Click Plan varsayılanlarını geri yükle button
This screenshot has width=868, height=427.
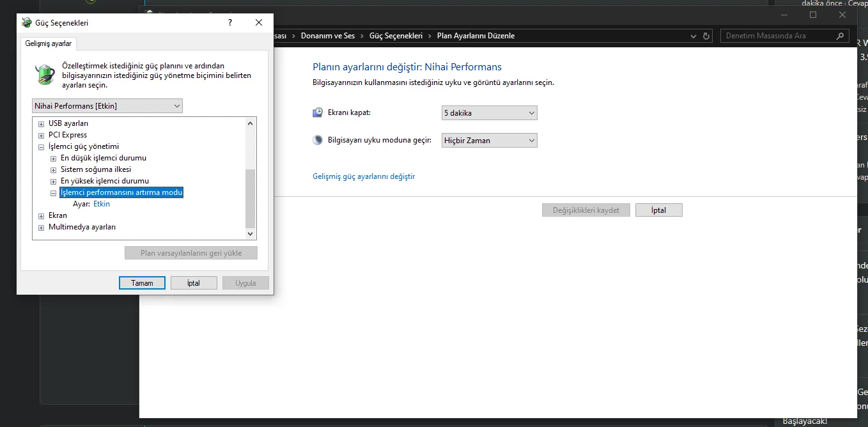191,253
